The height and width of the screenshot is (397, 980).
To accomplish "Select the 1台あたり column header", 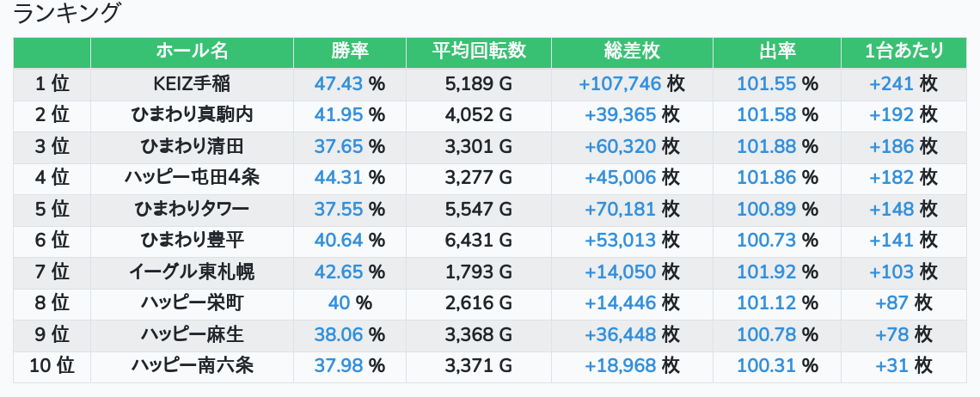I will pos(903,52).
